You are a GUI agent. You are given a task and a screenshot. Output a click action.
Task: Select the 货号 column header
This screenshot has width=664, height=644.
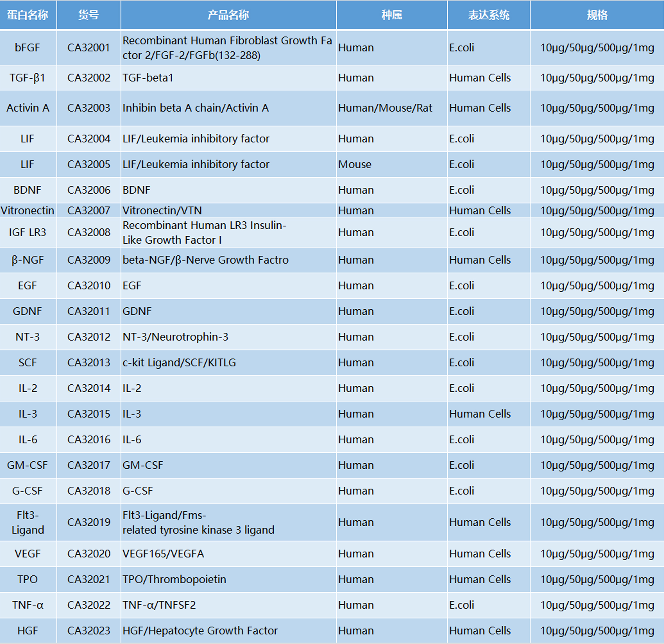[89, 15]
